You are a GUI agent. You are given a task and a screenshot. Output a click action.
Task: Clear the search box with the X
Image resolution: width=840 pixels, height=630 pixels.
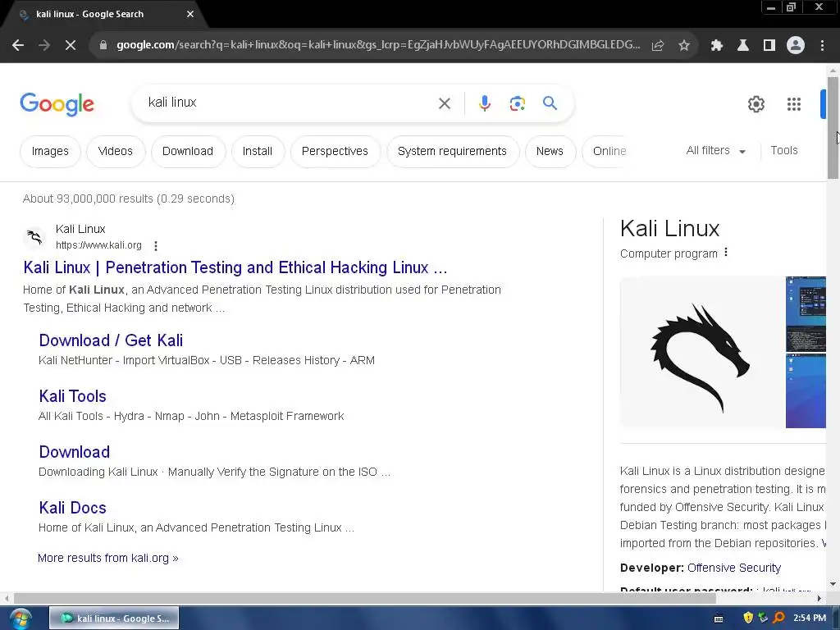[445, 103]
